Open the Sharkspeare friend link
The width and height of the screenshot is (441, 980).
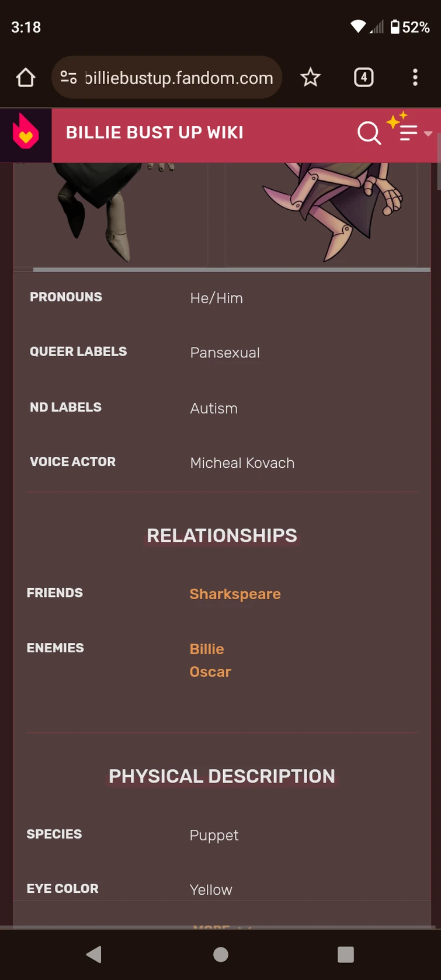235,593
